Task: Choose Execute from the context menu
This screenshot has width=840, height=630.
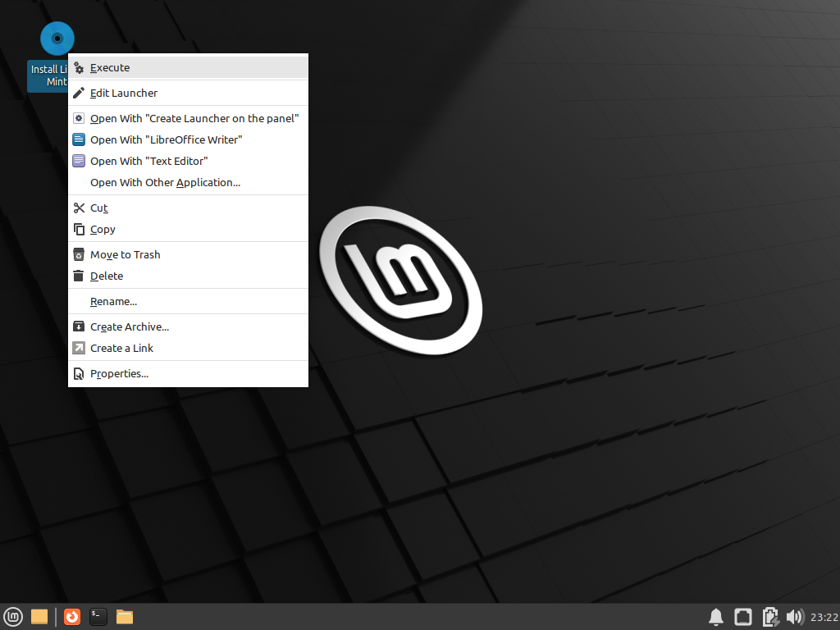Action: coord(188,67)
